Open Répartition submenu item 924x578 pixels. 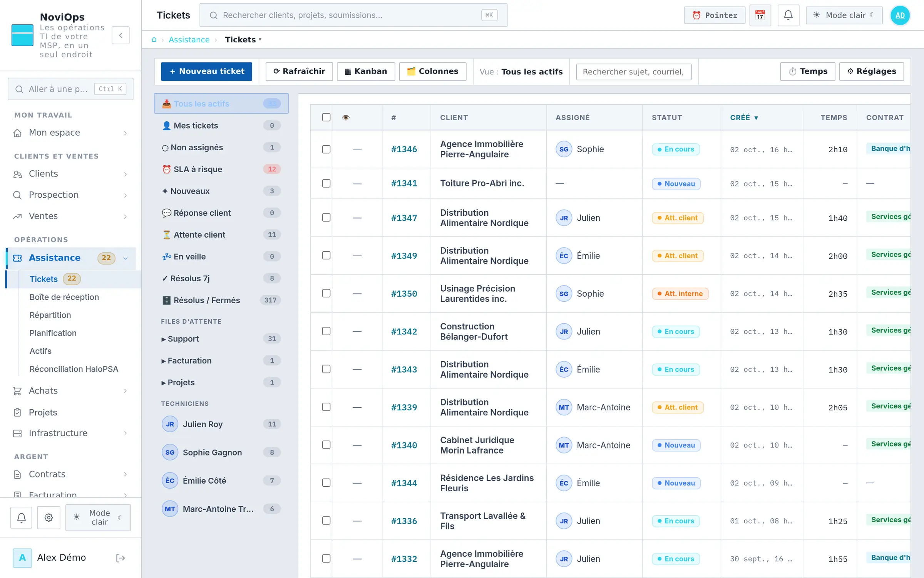coord(50,315)
